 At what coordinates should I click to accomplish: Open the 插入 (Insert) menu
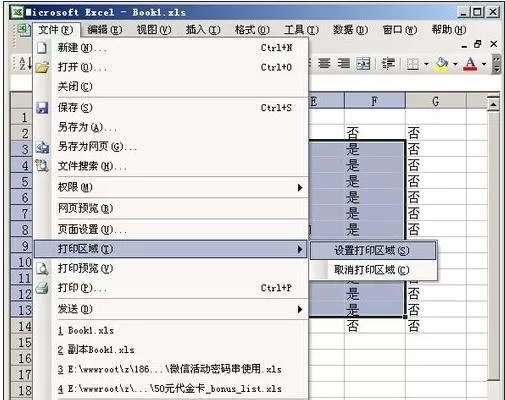tap(203, 30)
